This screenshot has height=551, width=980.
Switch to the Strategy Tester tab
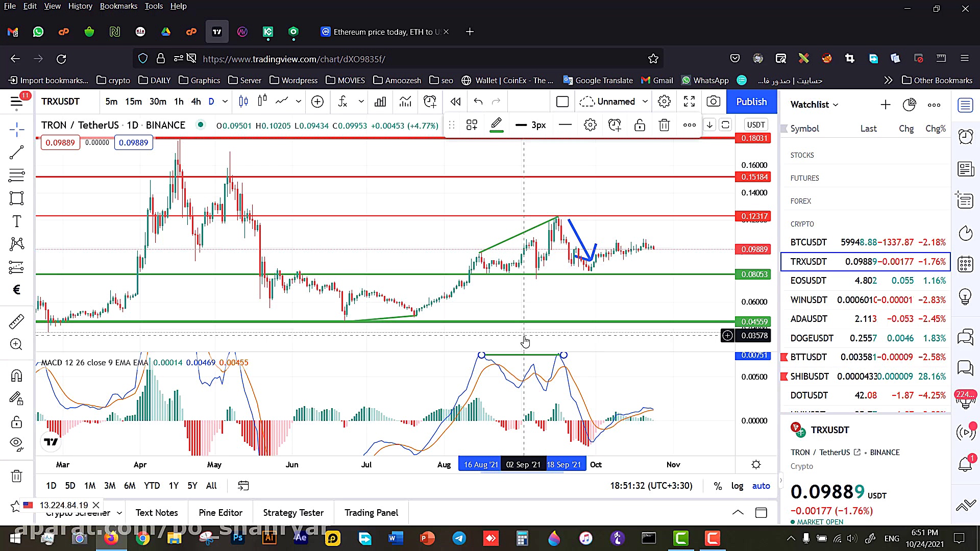[293, 513]
